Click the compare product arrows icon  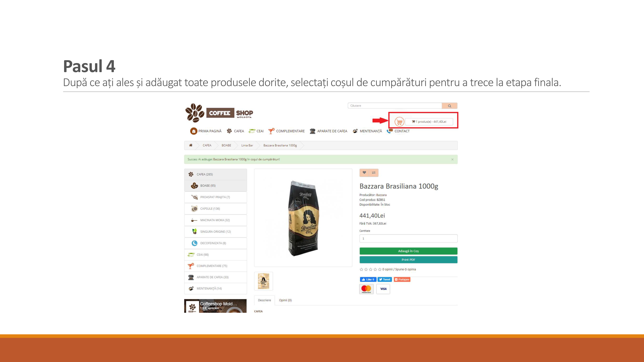374,173
